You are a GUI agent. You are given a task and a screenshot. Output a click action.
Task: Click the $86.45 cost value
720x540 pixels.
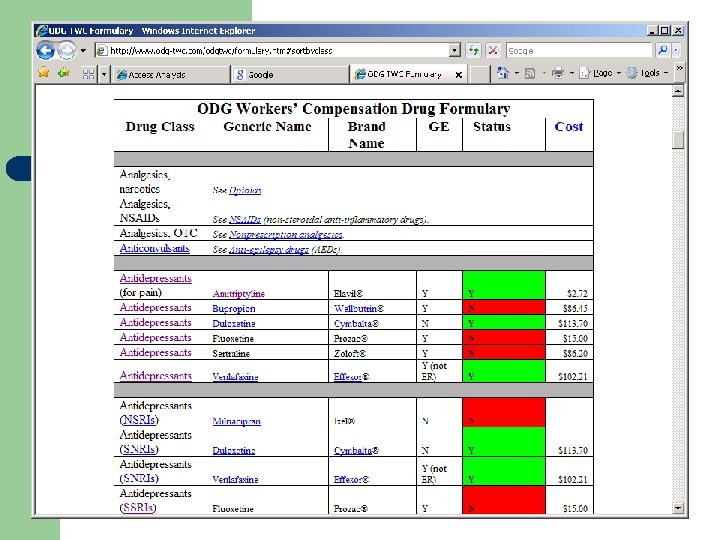[575, 309]
